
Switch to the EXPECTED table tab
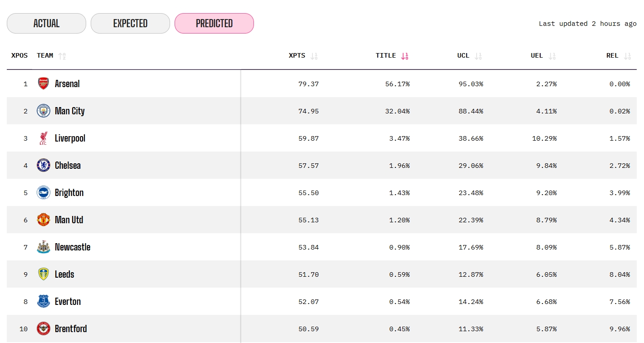pyautogui.click(x=130, y=23)
